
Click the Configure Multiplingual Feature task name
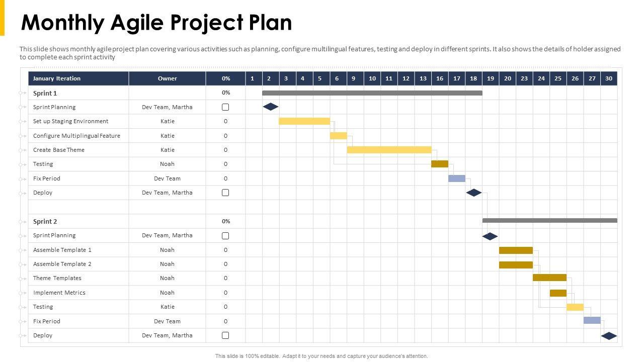click(x=76, y=136)
